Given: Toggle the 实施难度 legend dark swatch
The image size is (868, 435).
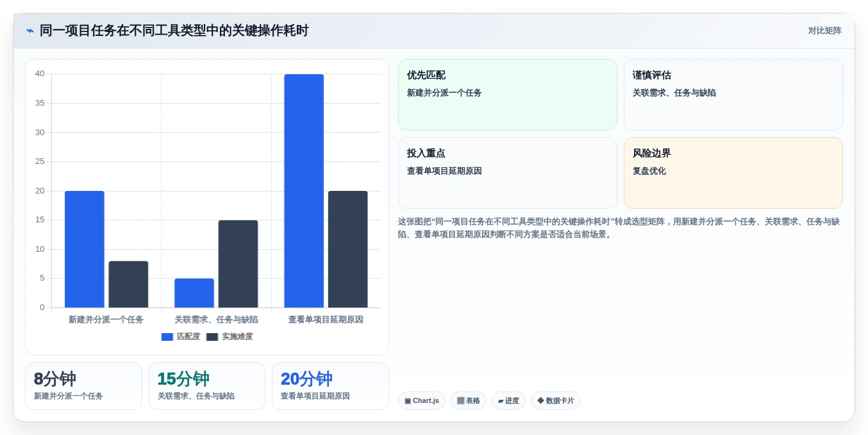Looking at the screenshot, I should [212, 337].
